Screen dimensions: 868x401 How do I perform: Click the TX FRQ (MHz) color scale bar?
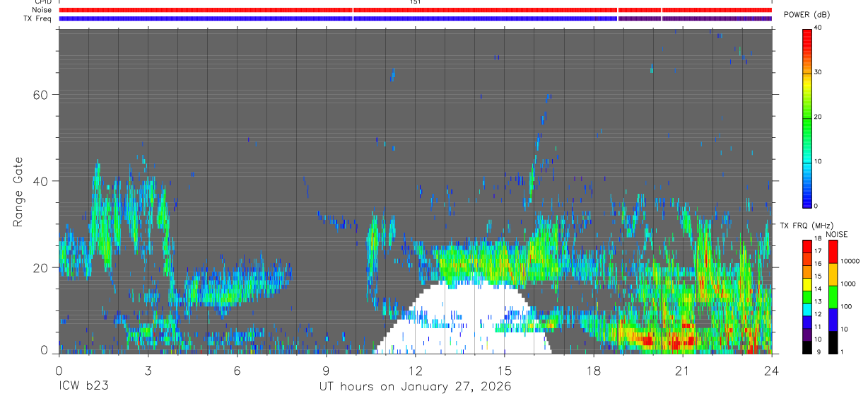(x=807, y=296)
